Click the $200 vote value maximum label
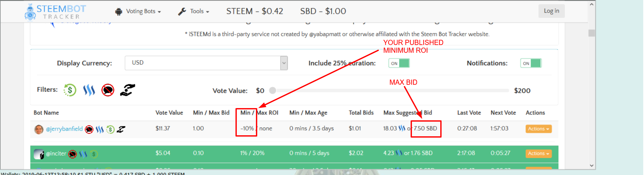The width and height of the screenshot is (644, 175). click(x=522, y=91)
